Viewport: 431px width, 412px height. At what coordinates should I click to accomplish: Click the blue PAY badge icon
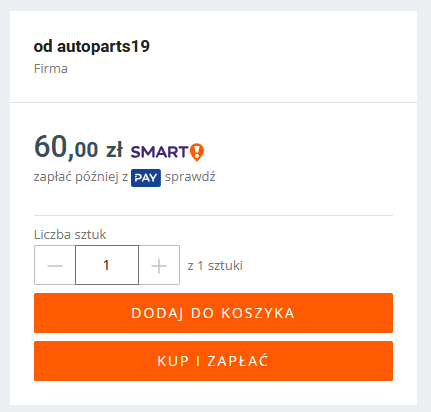tap(146, 178)
